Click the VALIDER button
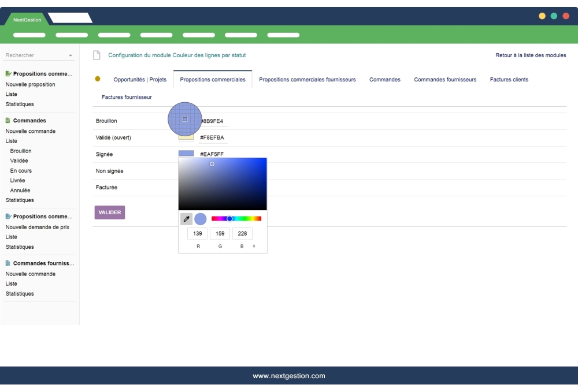This screenshot has width=578, height=392. point(109,212)
